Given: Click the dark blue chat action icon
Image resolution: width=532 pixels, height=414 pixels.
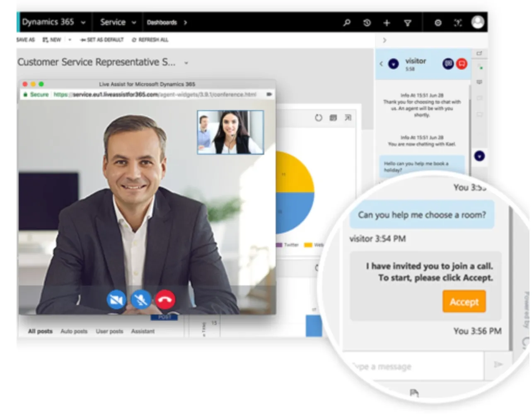Looking at the screenshot, I should [448, 63].
